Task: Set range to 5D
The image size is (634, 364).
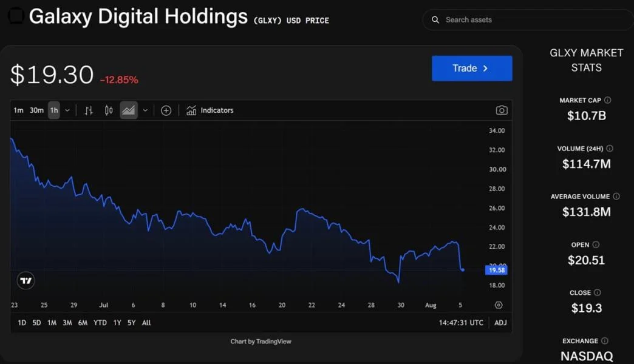Action: coord(36,323)
